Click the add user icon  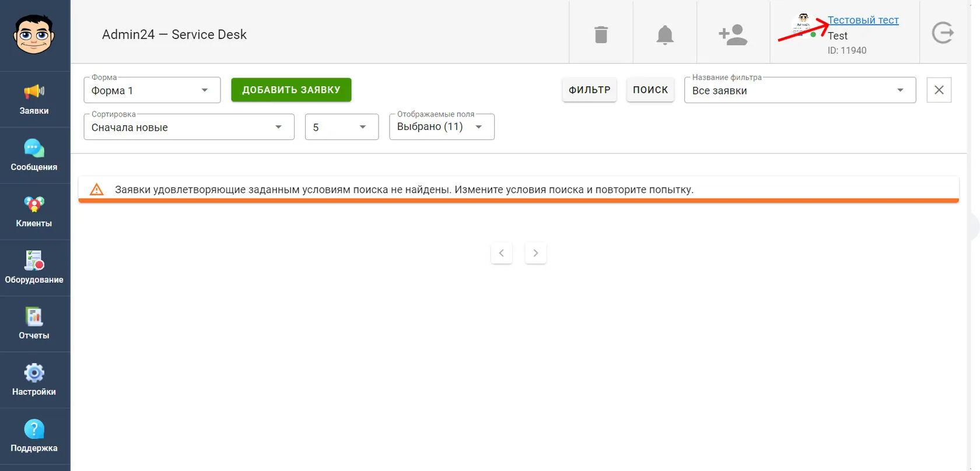[733, 35]
